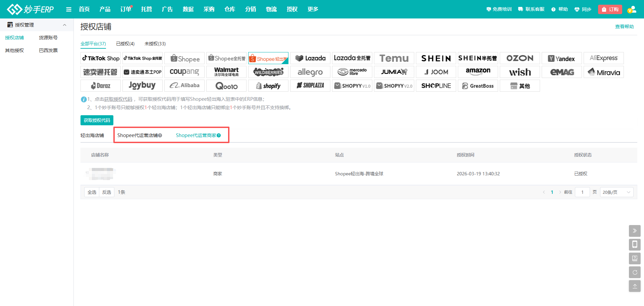This screenshot has width=644, height=306.
Task: Choose the Shopee platform logo
Action: point(184,58)
